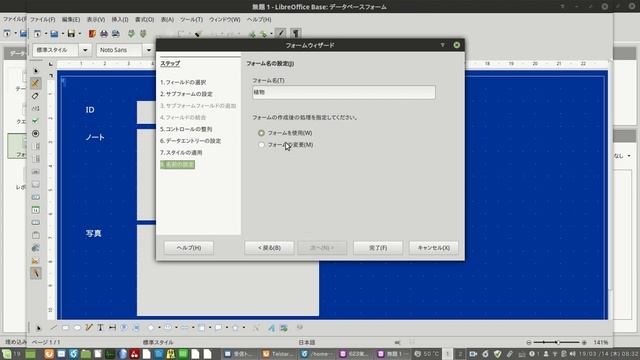This screenshot has width=640, height=360.
Task: Open the Firefox icon in taskbar
Action: [49, 353]
